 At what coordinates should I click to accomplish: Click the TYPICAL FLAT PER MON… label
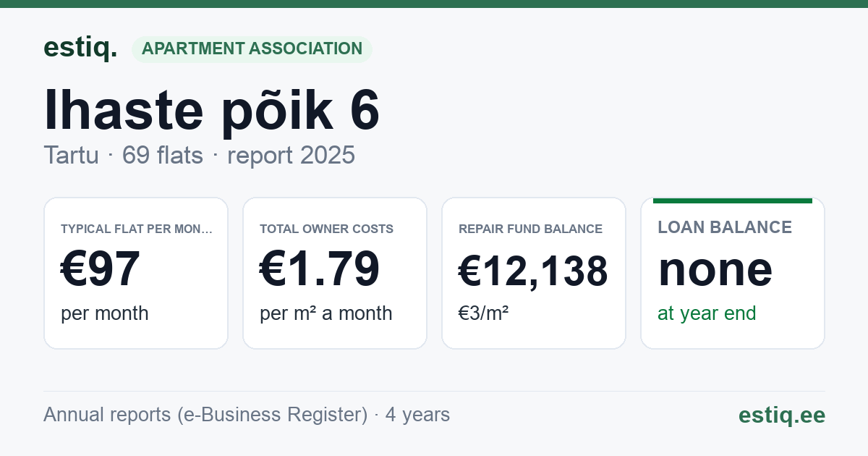[x=137, y=229]
